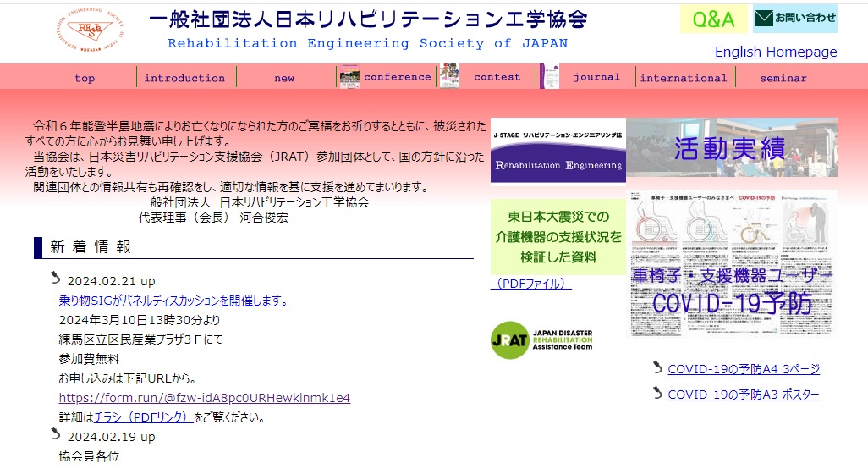The image size is (868, 469).
Task: Select the 2024.02.19 up date text
Action: point(112,437)
